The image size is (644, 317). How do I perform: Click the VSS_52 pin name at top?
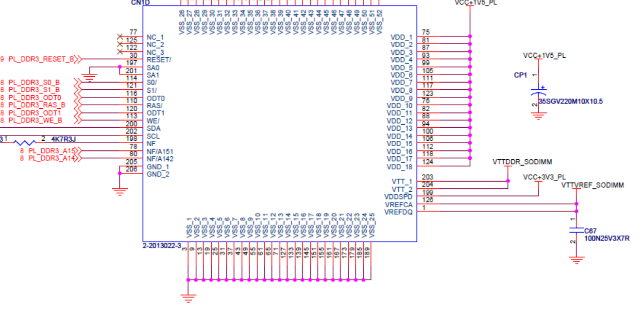click(379, 22)
